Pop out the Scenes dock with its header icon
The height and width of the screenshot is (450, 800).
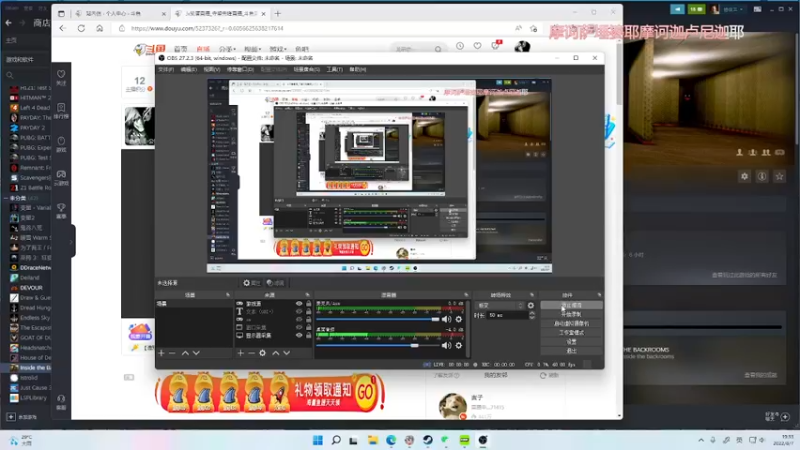point(228,295)
